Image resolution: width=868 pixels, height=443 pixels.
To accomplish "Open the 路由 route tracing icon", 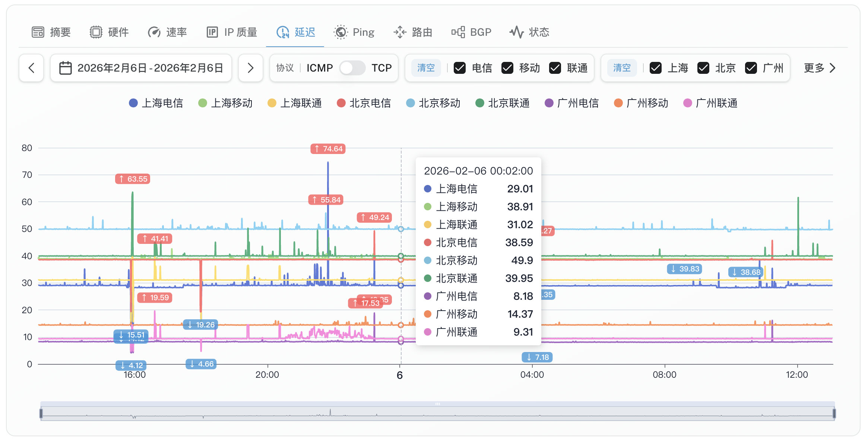I will click(399, 32).
